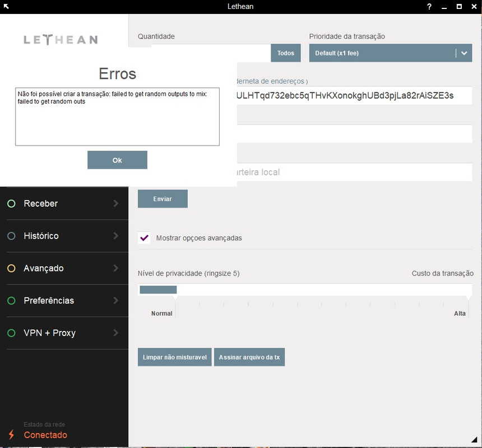Expand the VPN + Proxy chevron arrow
Image resolution: width=482 pixels, height=448 pixels.
[x=116, y=333]
